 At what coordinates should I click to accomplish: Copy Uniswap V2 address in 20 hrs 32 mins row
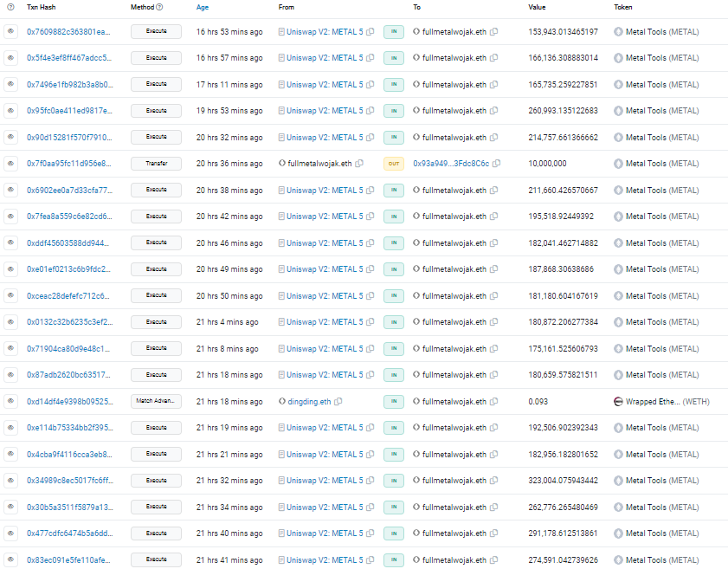click(370, 137)
